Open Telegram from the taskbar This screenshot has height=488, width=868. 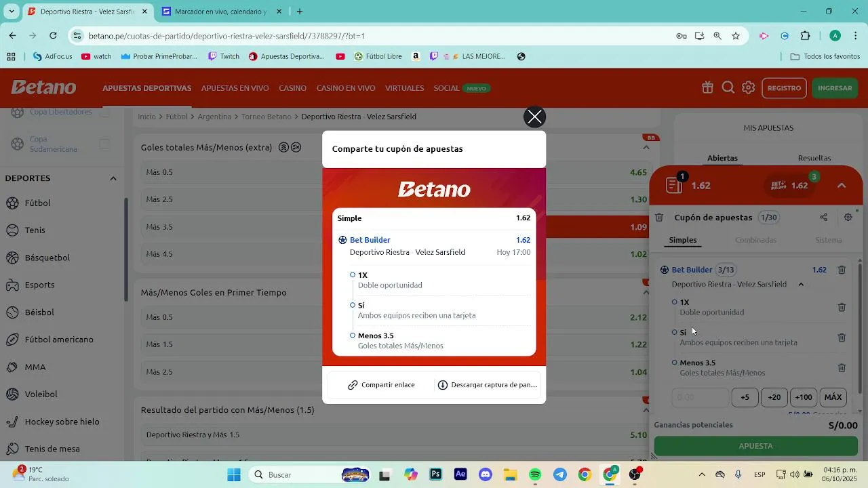(560, 474)
